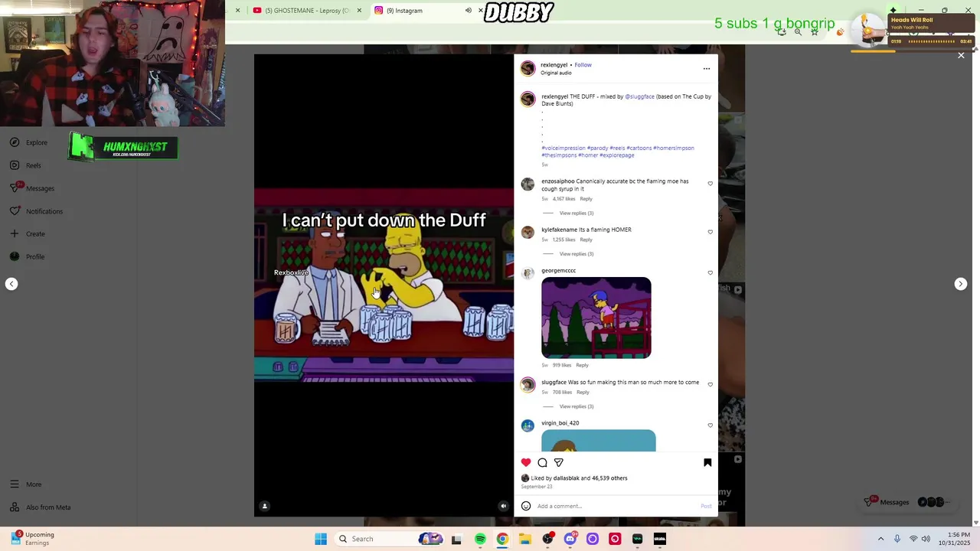Follow rexlengyel
The image size is (980, 551).
pyautogui.click(x=583, y=65)
